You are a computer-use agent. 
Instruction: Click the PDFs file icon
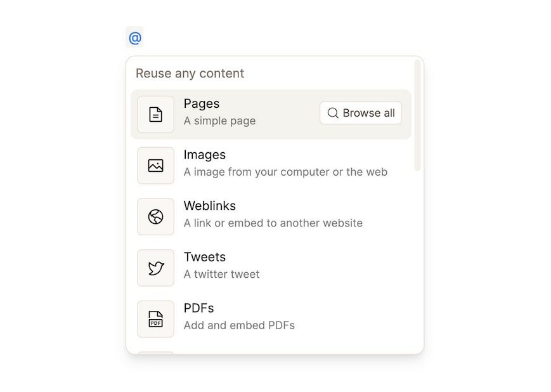pos(155,319)
